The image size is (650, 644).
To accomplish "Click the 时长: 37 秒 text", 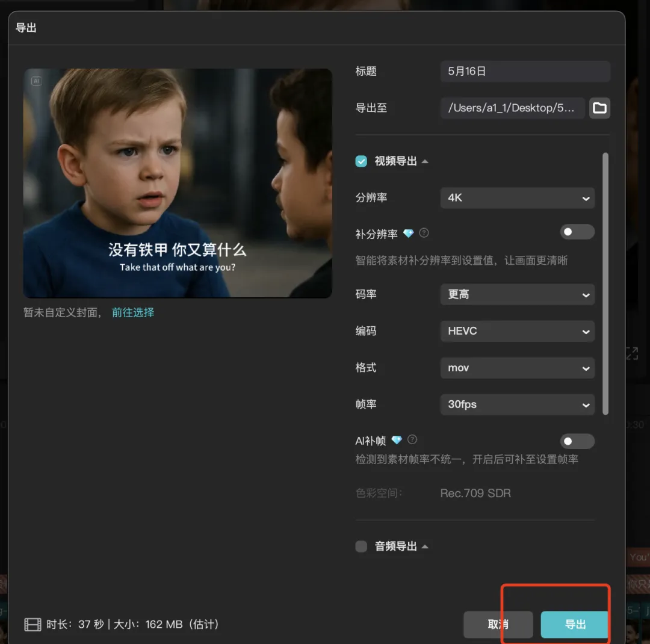I will 75,624.
